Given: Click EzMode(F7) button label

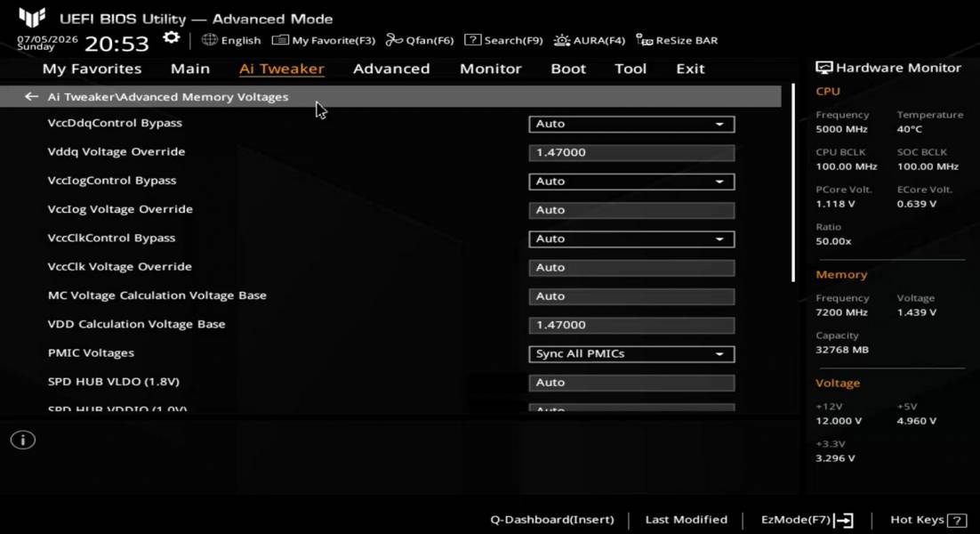Looking at the screenshot, I should pos(796,520).
